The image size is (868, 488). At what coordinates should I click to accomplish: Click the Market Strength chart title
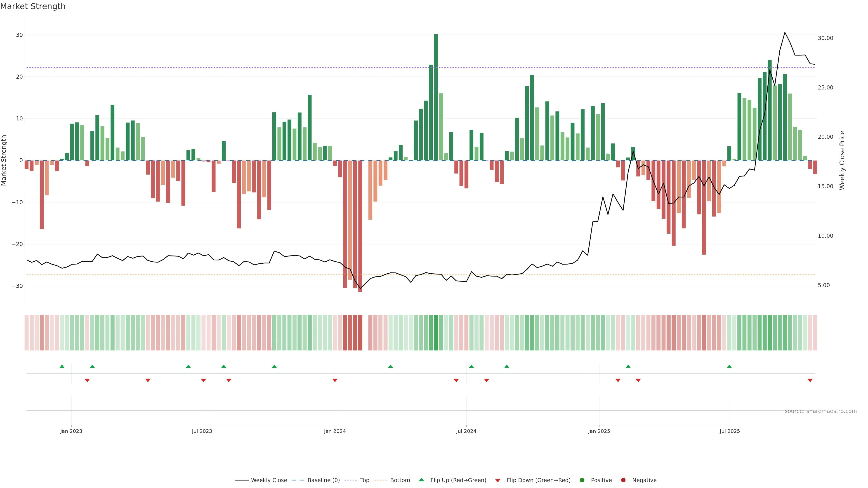coord(33,6)
